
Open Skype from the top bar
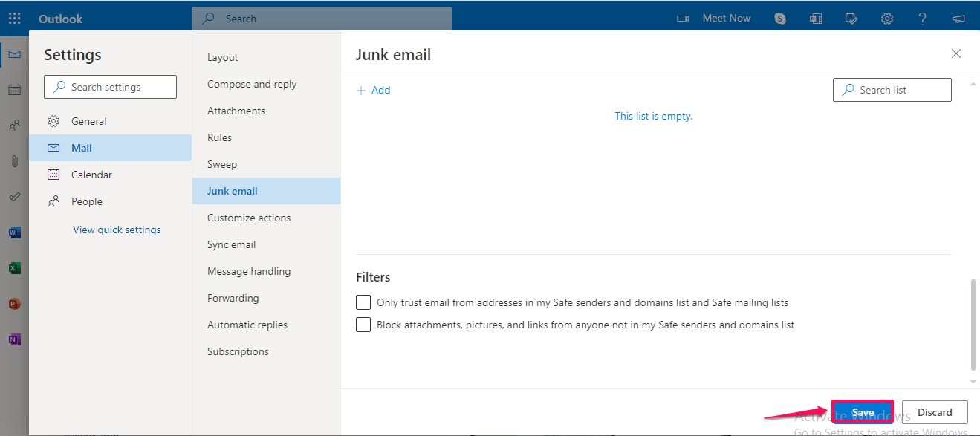point(779,18)
